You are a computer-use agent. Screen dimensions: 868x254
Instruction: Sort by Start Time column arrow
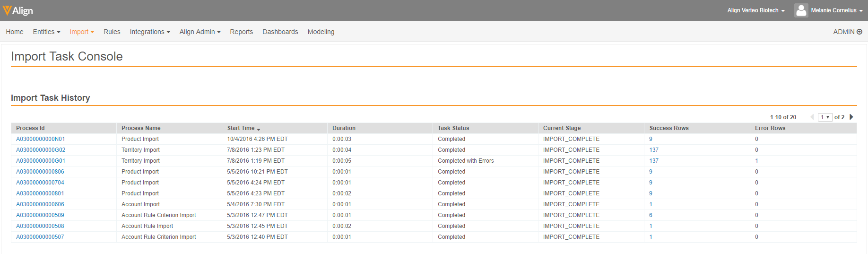pos(259,129)
